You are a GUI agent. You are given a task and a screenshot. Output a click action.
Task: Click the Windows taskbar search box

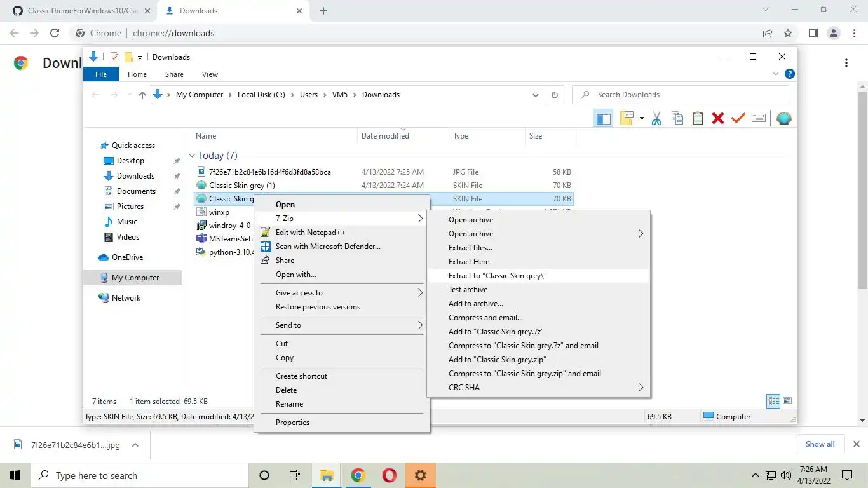pyautogui.click(x=139, y=475)
